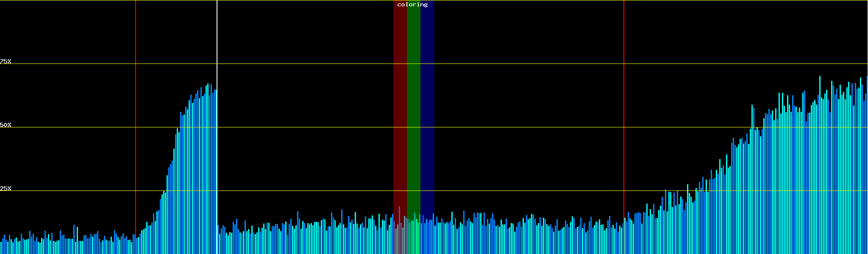
Task: Select the leftmost histogram bar
Action: click(1, 248)
